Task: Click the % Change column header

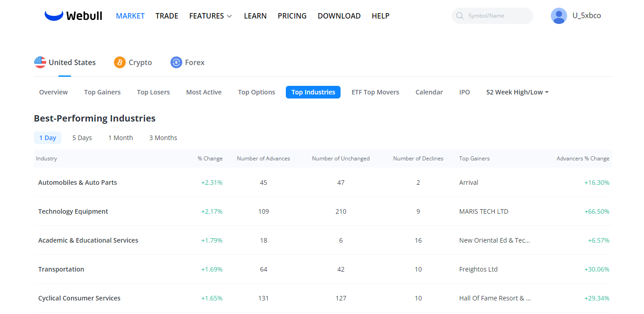Action: (x=210, y=159)
